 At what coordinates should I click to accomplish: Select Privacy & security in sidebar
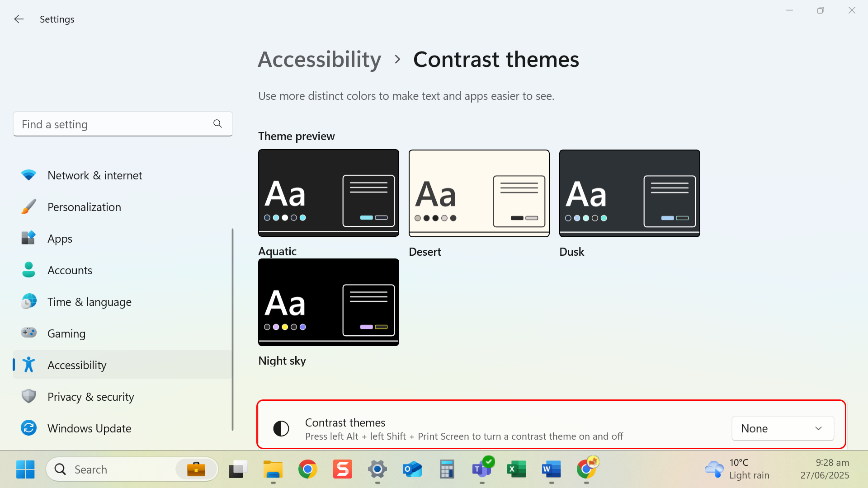(x=123, y=397)
